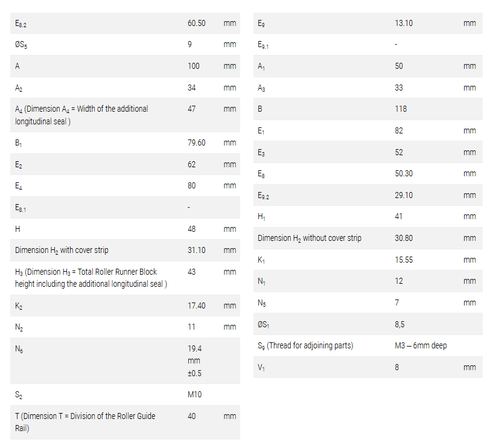Click the N6 value 19.4 mm ±0.5

pyautogui.click(x=195, y=361)
